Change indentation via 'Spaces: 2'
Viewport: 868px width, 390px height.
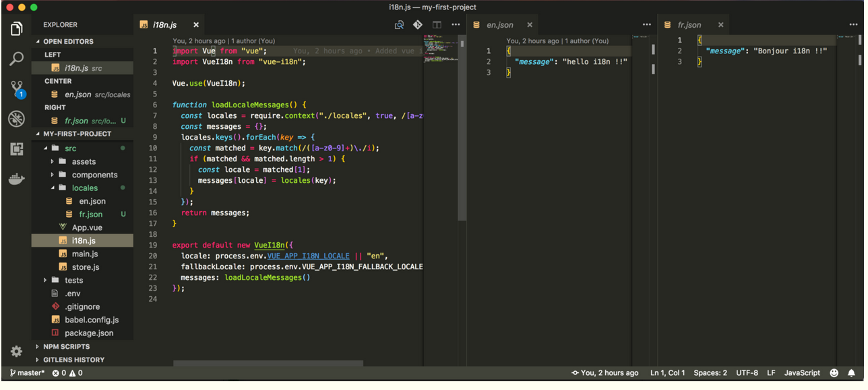tap(710, 372)
